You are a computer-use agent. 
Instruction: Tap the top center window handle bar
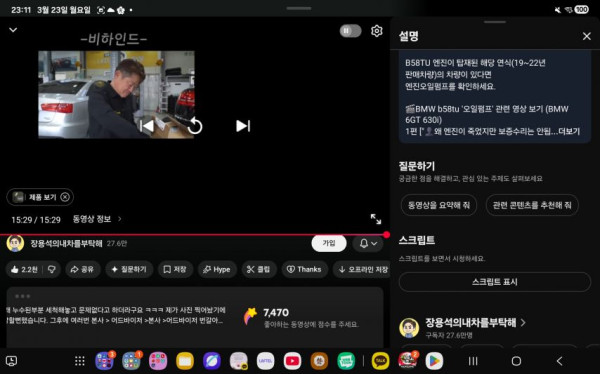coord(299,8)
